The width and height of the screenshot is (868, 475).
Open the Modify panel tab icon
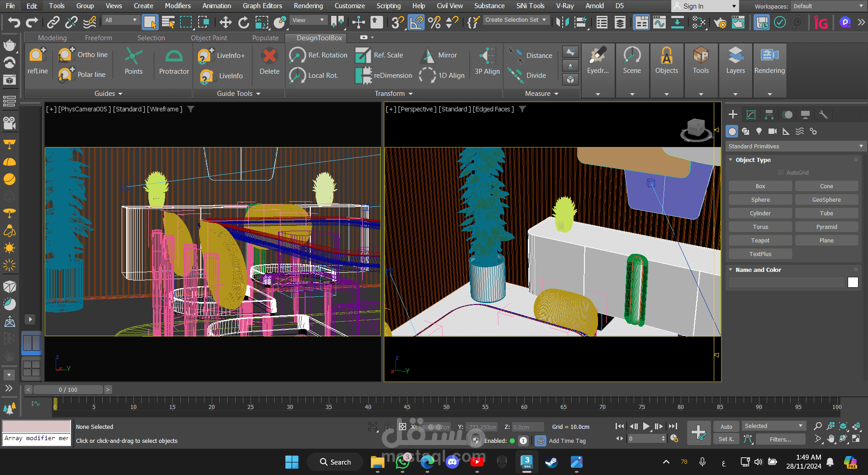pos(751,115)
